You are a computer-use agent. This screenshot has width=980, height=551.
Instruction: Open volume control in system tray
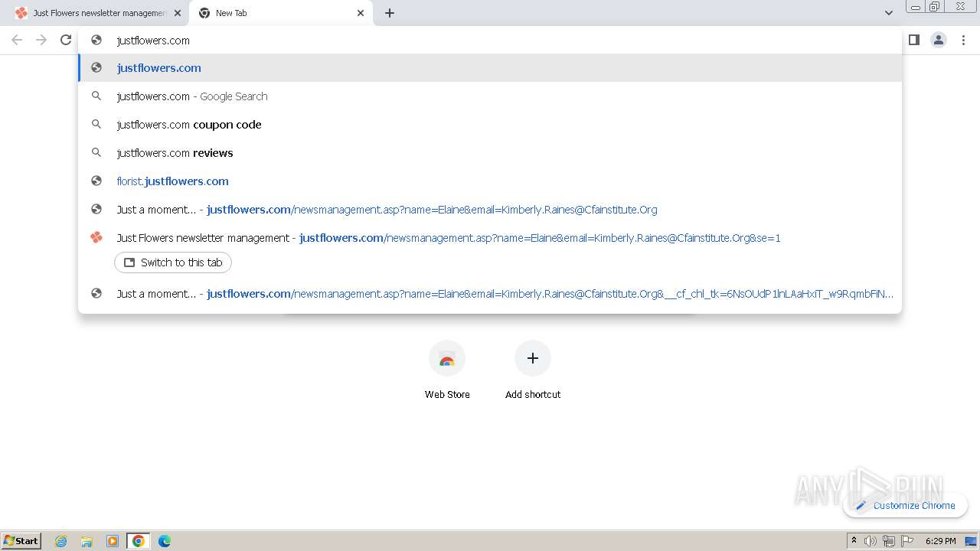(871, 541)
